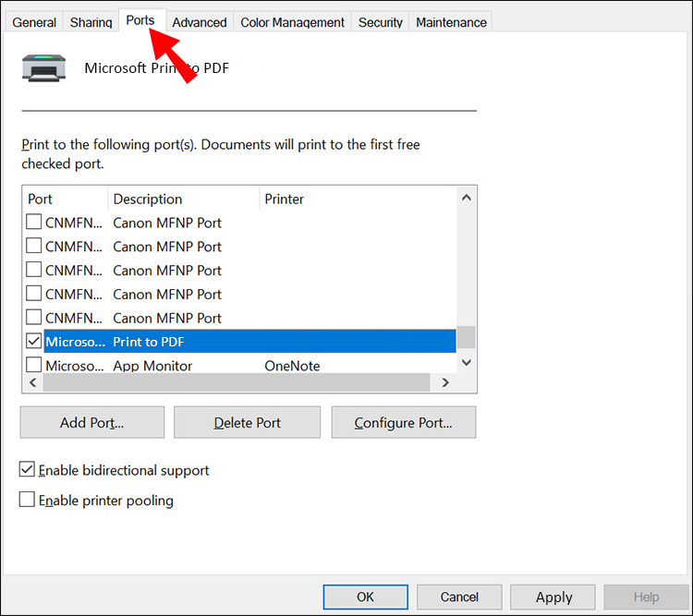The width and height of the screenshot is (693, 616).
Task: Click the port list scroll-up arrow
Action: (x=467, y=198)
